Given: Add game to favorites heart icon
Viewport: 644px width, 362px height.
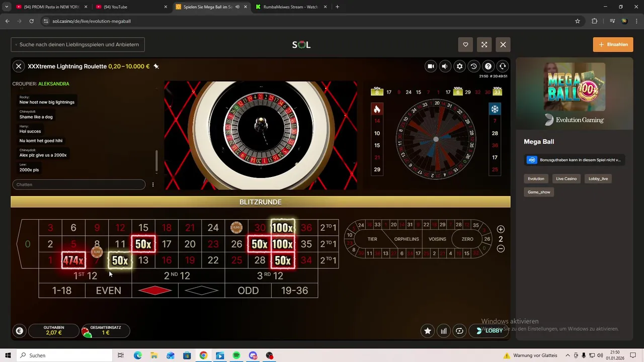Looking at the screenshot, I should tap(465, 45).
